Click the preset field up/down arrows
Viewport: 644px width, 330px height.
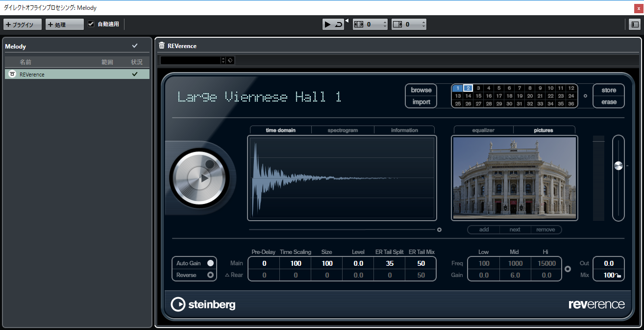tap(223, 60)
